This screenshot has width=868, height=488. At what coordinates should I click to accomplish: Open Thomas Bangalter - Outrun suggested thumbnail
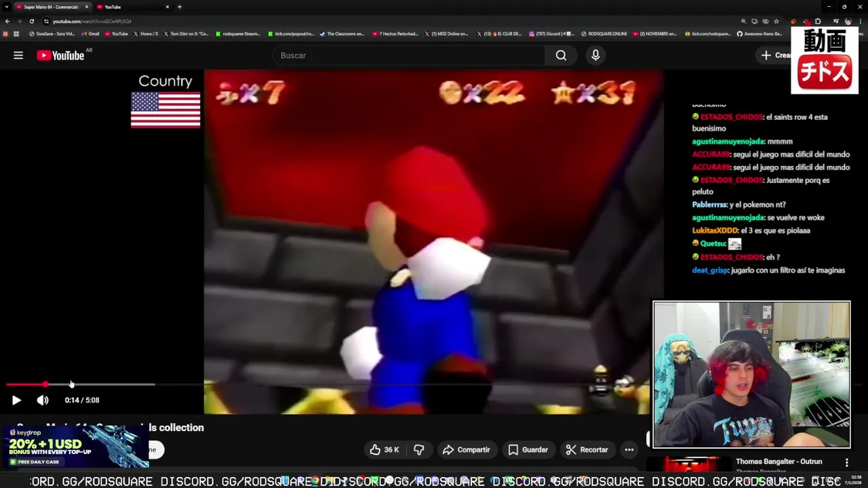point(690,464)
